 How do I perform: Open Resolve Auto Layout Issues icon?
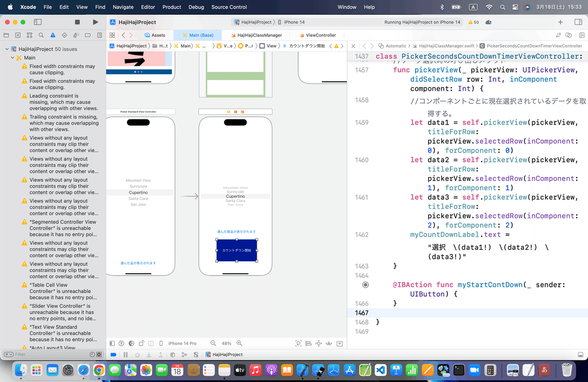click(x=329, y=343)
